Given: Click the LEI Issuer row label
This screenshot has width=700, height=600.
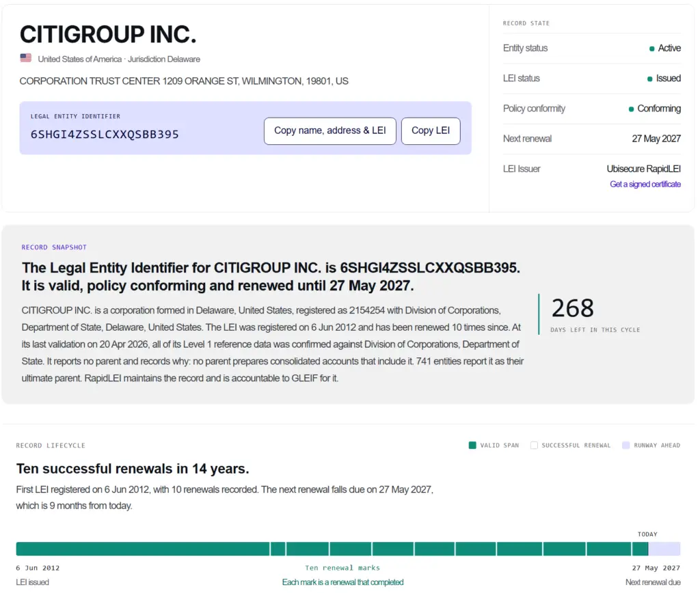Looking at the screenshot, I should (x=522, y=169).
